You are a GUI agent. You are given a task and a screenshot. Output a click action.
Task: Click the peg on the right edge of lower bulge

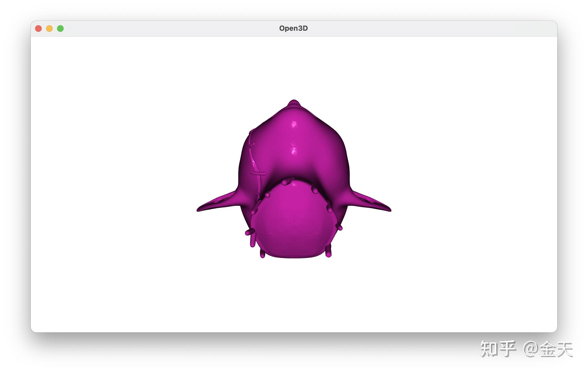coord(339,227)
